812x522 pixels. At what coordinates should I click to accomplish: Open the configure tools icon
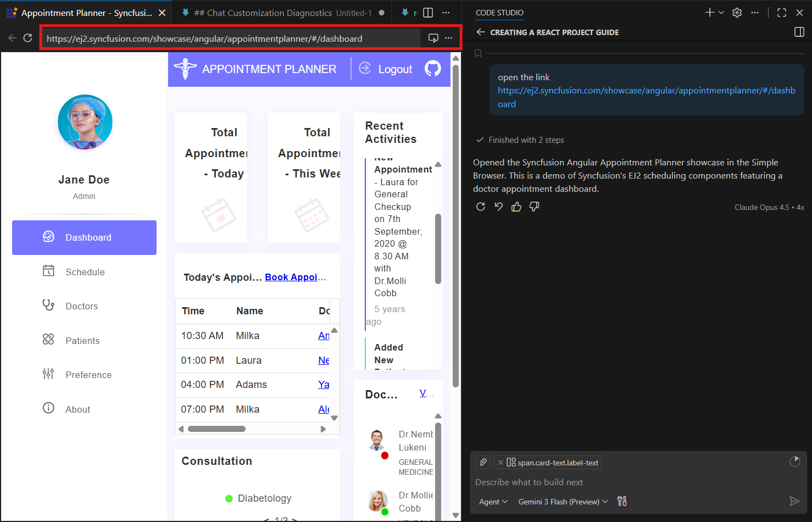point(622,501)
